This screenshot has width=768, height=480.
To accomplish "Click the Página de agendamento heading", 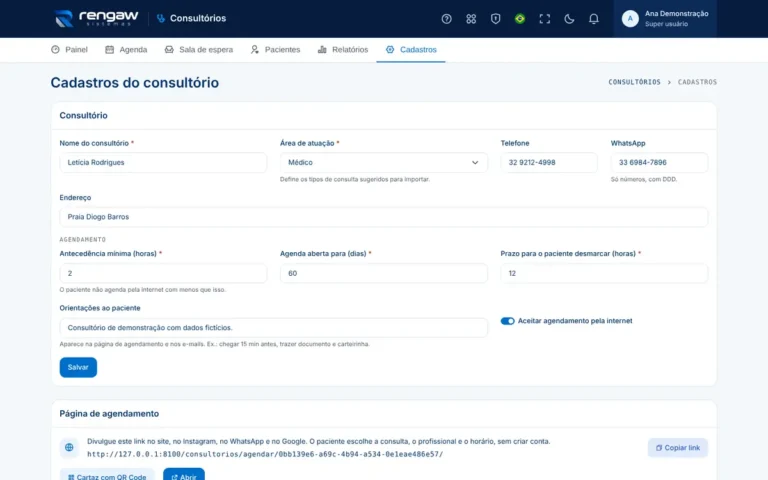I will click(x=109, y=413).
